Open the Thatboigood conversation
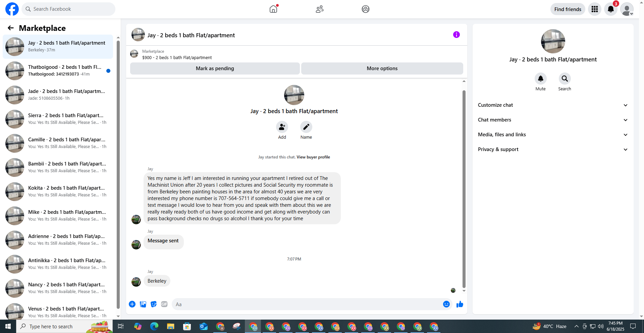The image size is (644, 333). tap(58, 71)
